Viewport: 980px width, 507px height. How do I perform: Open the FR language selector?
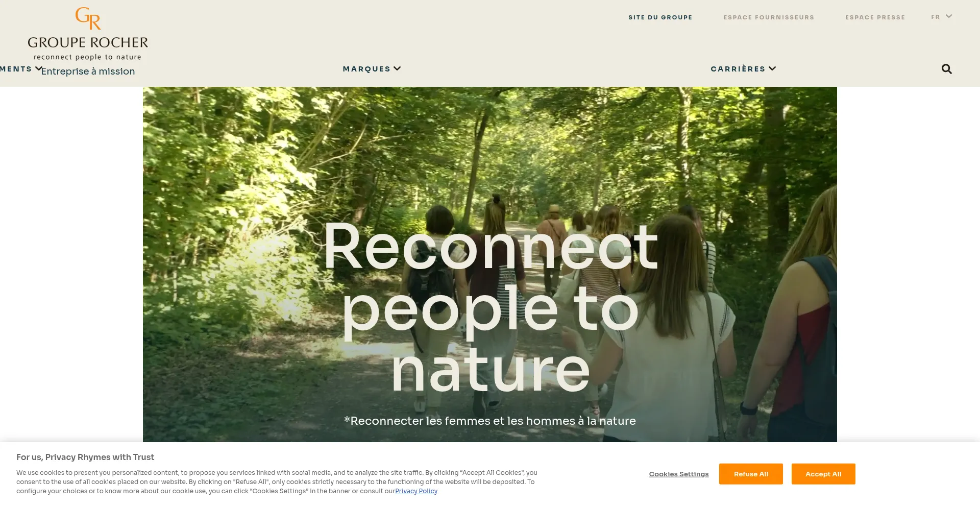pos(942,17)
